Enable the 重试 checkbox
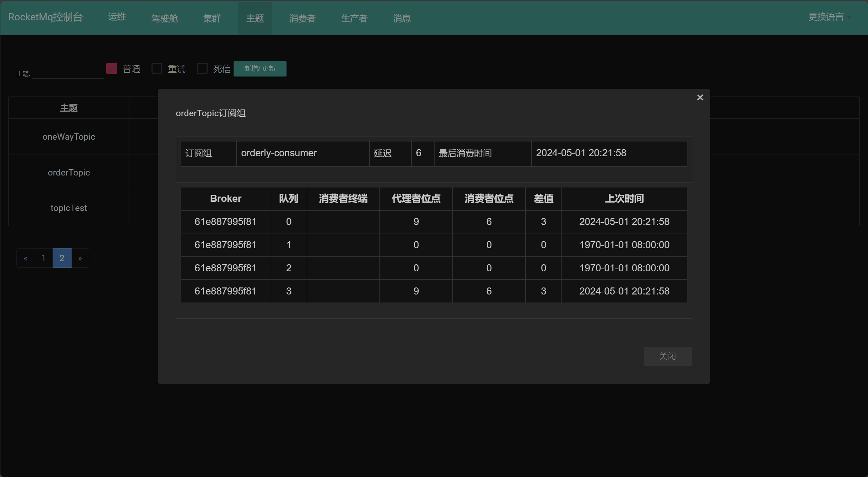Image resolution: width=868 pixels, height=477 pixels. [157, 68]
